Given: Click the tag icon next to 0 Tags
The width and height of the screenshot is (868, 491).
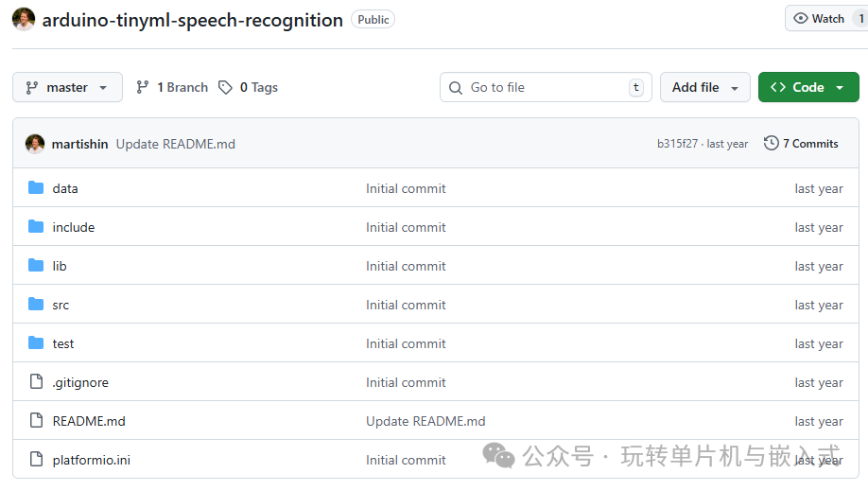Looking at the screenshot, I should [x=225, y=88].
